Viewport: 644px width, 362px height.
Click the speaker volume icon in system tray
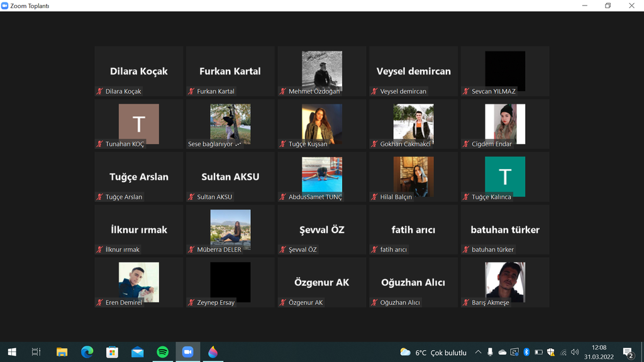click(x=575, y=352)
